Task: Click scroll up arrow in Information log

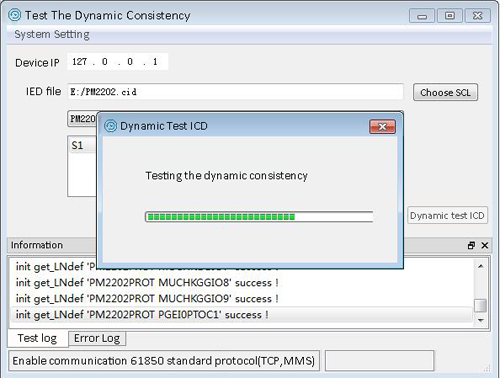Action: coord(481,266)
